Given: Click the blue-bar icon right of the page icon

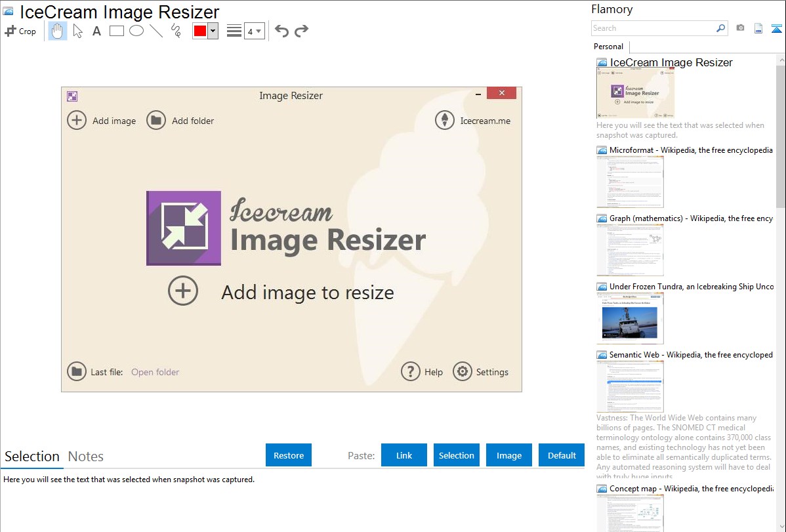Looking at the screenshot, I should pos(776,28).
